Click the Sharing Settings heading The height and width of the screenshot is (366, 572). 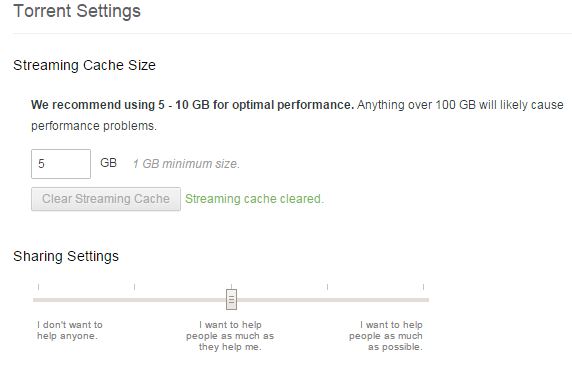(x=66, y=256)
